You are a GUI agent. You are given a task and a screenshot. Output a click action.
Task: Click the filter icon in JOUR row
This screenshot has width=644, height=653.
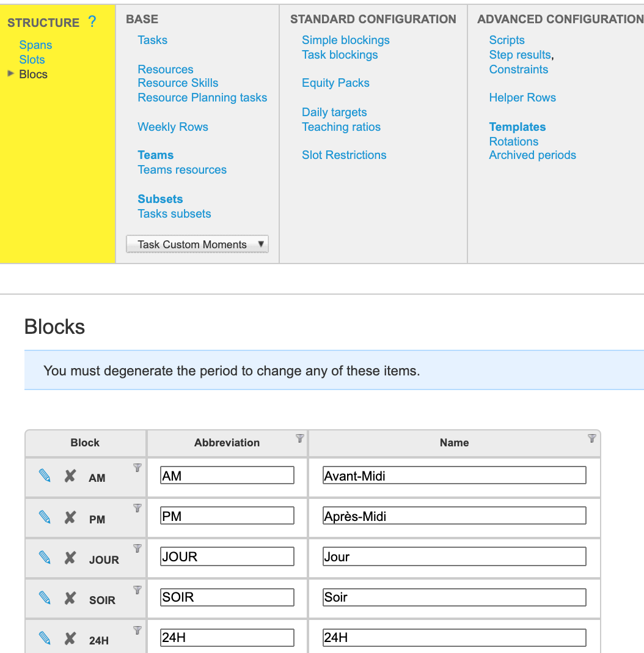pos(137,548)
